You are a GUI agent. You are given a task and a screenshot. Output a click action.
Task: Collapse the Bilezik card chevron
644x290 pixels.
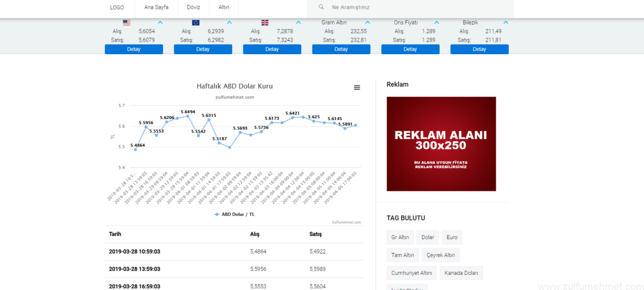[x=506, y=23]
